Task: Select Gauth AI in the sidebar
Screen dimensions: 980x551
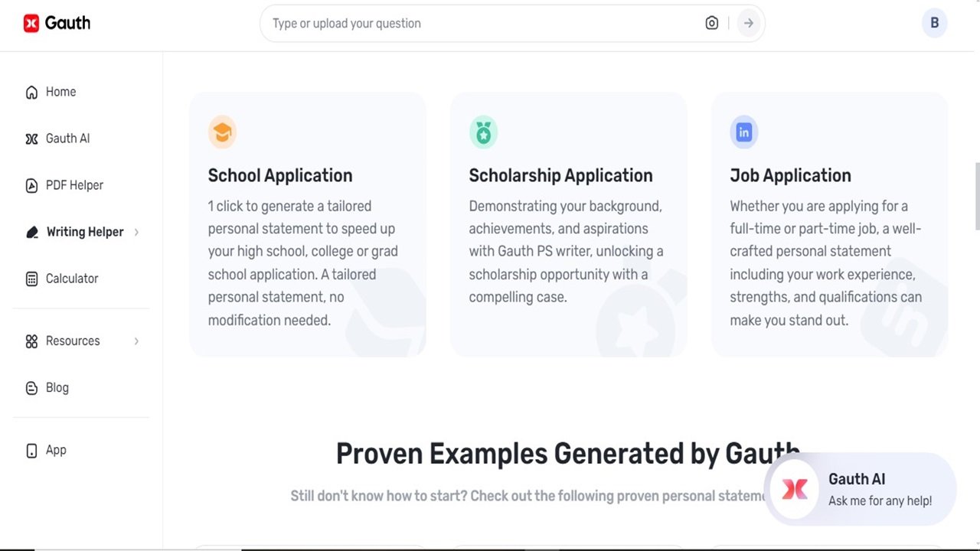Action: click(x=67, y=138)
